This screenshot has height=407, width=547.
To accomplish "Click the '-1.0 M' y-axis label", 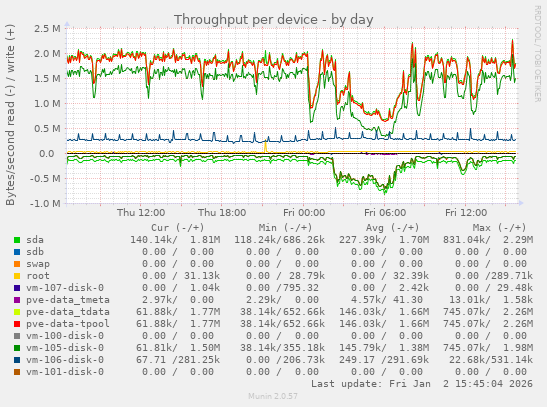I will (45, 204).
